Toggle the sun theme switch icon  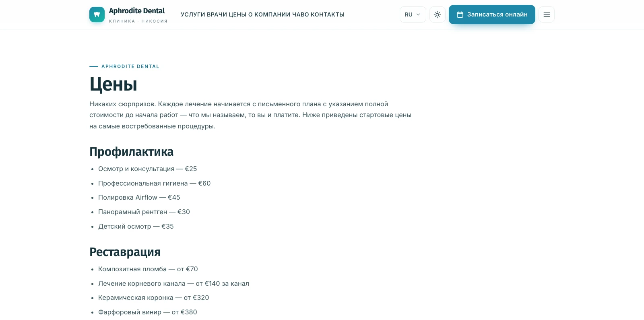point(438,14)
